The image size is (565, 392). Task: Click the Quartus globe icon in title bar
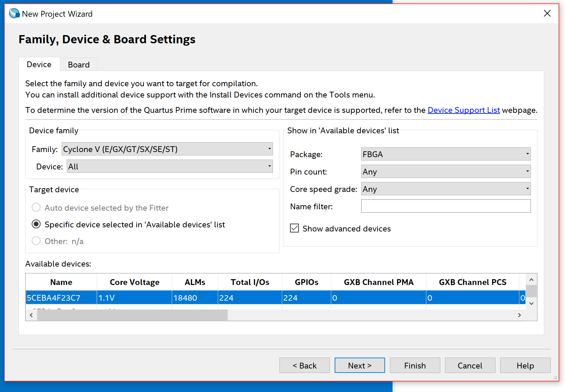tap(14, 14)
